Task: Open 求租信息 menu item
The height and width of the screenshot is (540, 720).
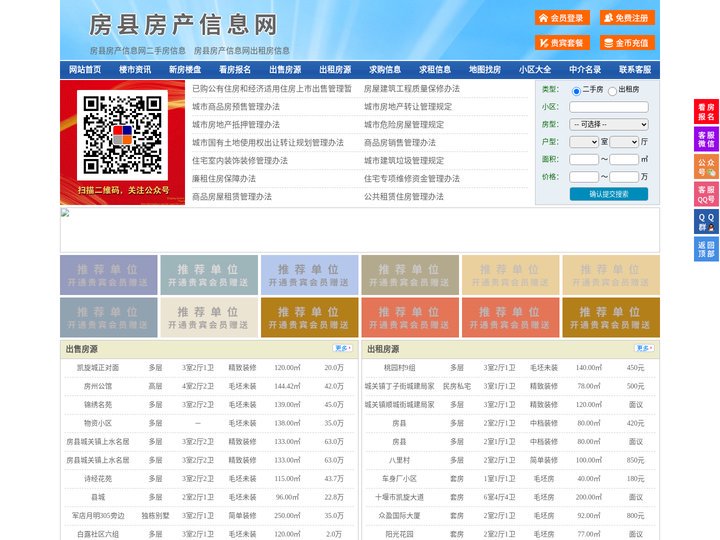Action: pos(435,70)
